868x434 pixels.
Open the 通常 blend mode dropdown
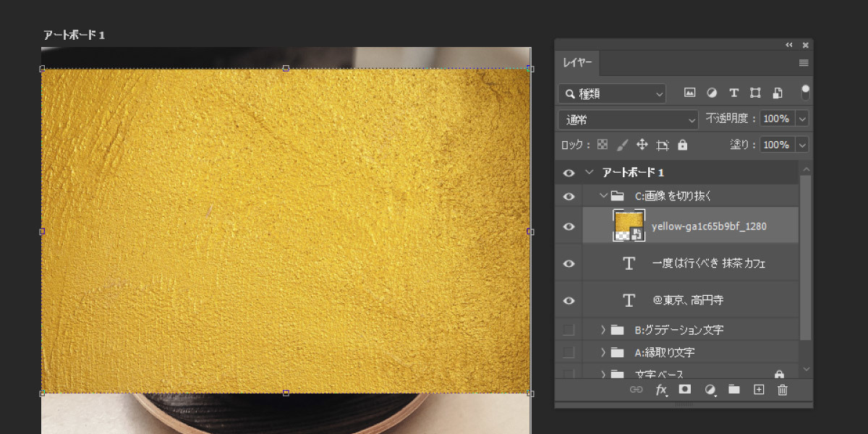(x=628, y=119)
